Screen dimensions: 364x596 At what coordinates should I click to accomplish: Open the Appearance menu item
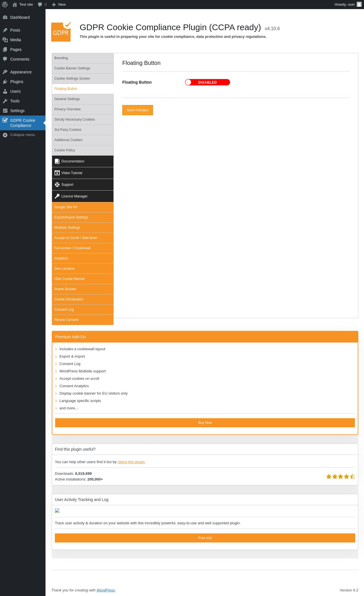click(23, 72)
